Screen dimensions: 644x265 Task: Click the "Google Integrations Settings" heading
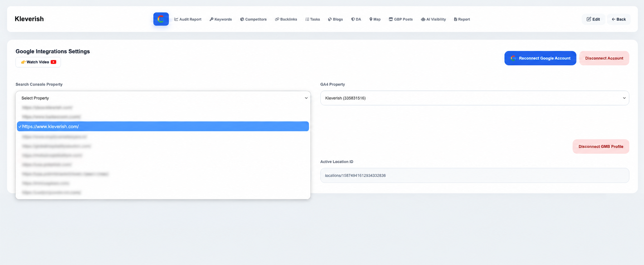[53, 51]
